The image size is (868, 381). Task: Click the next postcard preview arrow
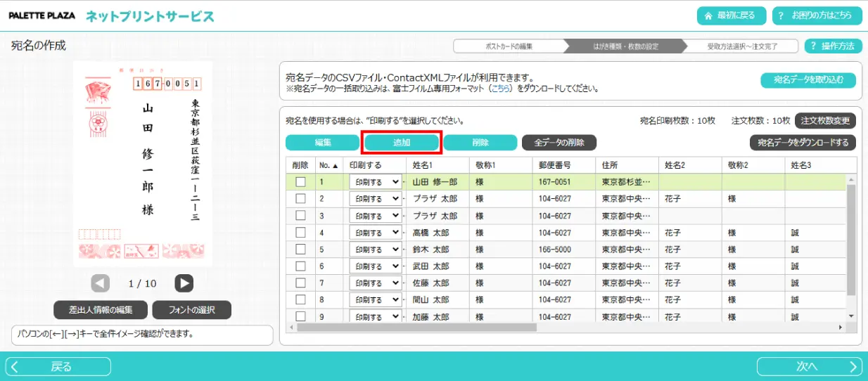[x=184, y=283]
